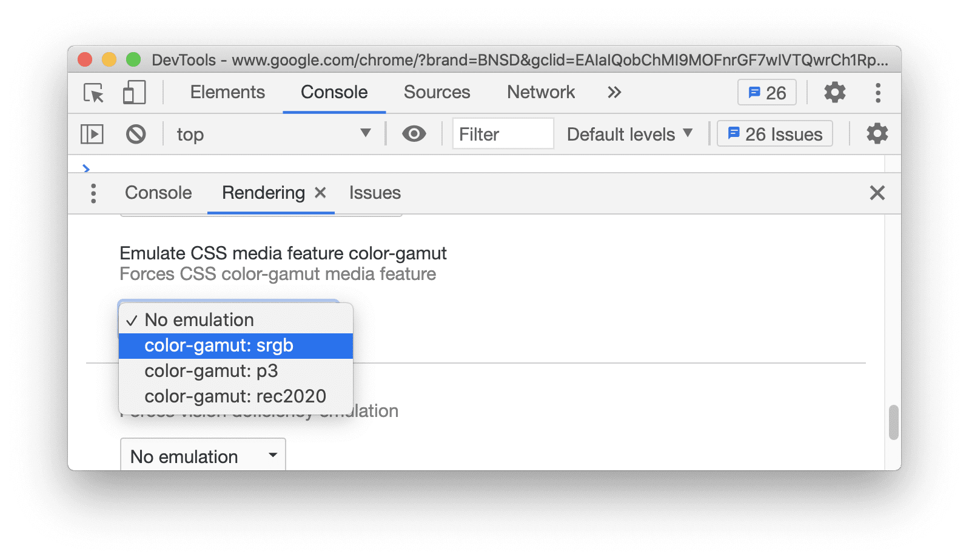Image resolution: width=969 pixels, height=560 pixels.
Task: Open the Customize DevTools three-dot menu
Action: [x=877, y=92]
